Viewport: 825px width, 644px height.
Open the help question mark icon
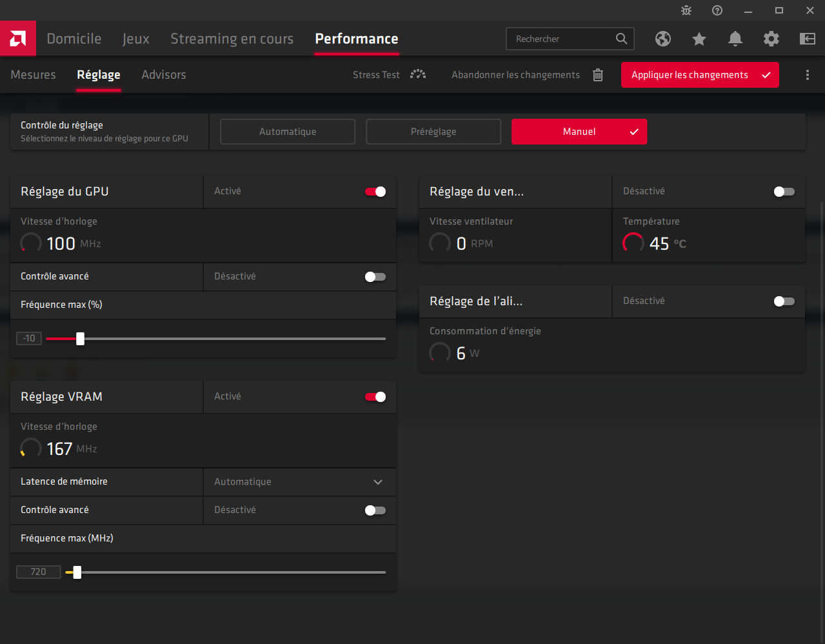[x=717, y=10]
